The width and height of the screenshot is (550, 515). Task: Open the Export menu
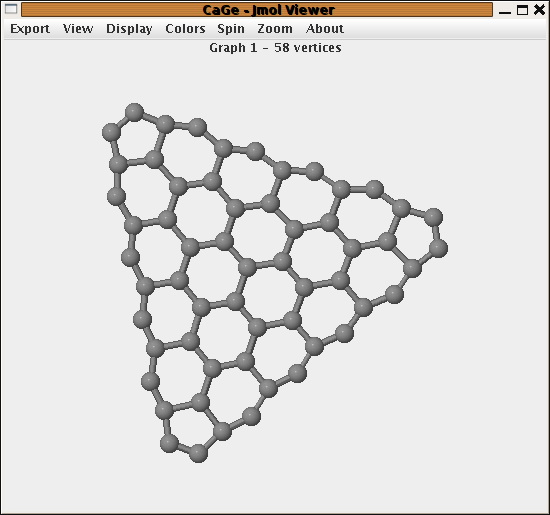(30, 29)
